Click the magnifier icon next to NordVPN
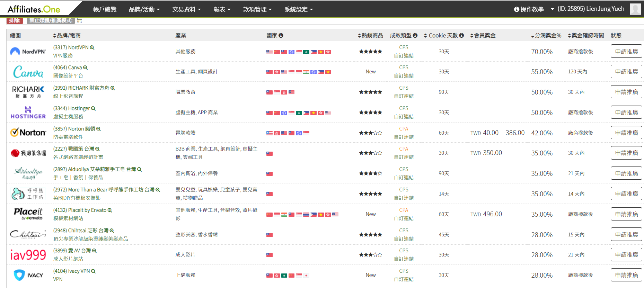Viewport: 644px width, 288px height. (92, 48)
